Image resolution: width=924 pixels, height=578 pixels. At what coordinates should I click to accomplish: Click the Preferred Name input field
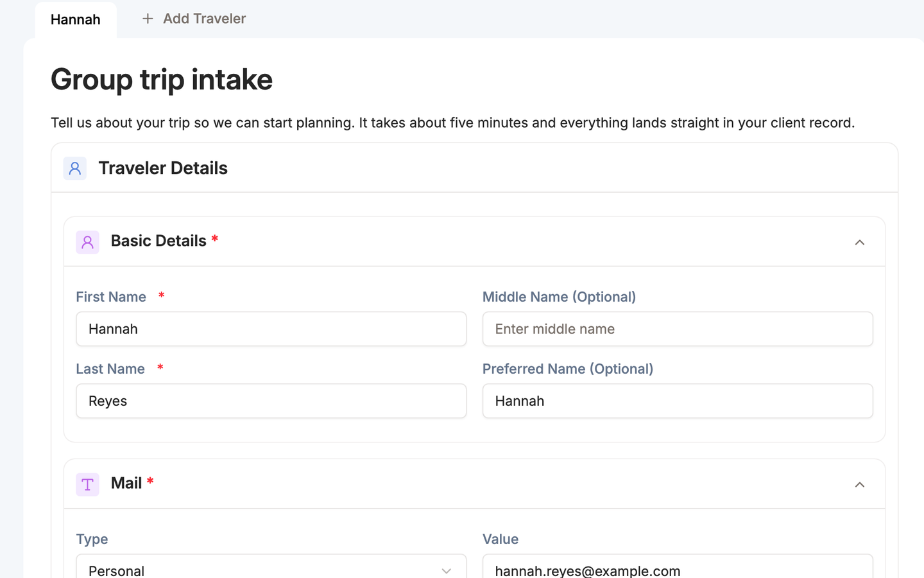coord(678,401)
